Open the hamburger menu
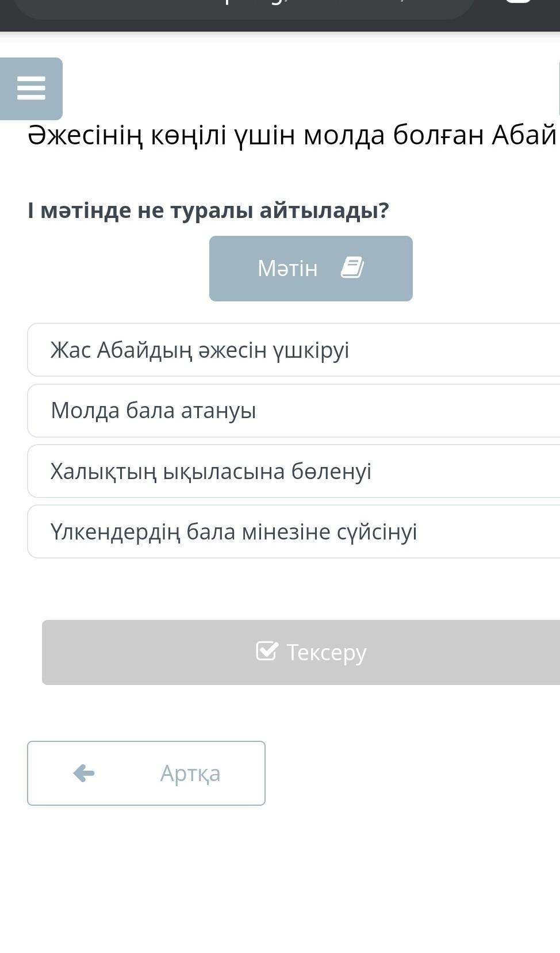 coord(31,89)
